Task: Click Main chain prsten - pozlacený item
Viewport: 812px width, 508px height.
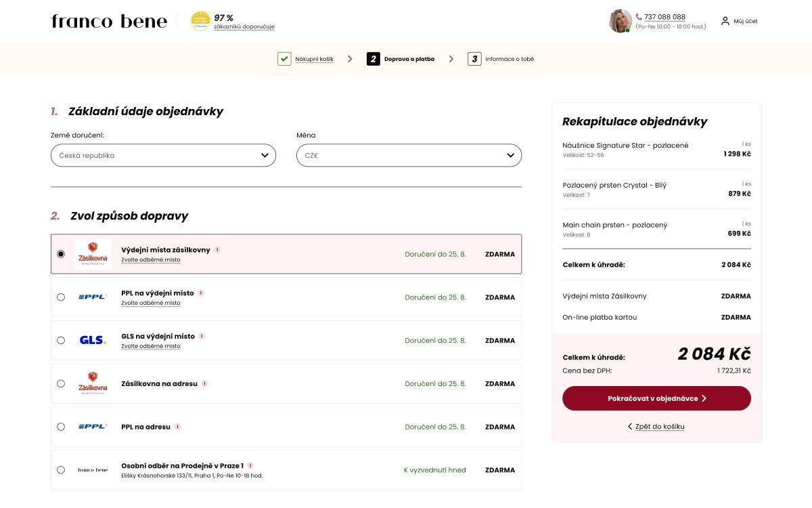Action: (614, 225)
